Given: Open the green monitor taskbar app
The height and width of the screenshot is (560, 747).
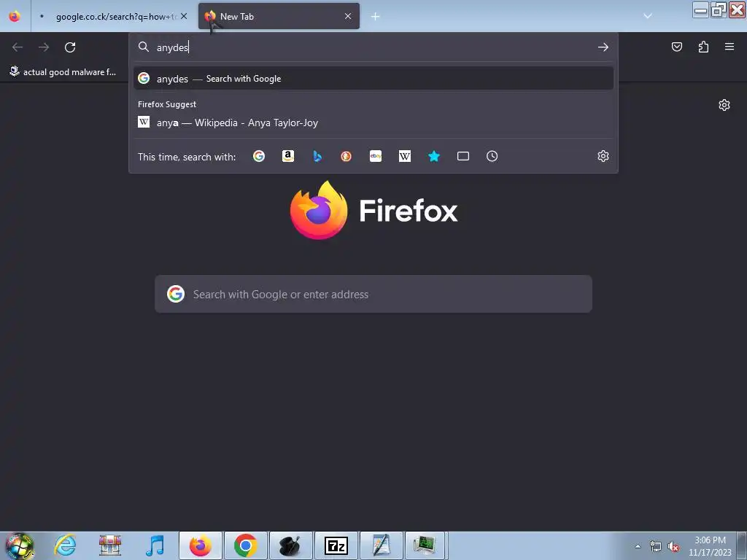Looking at the screenshot, I should pyautogui.click(x=425, y=545).
